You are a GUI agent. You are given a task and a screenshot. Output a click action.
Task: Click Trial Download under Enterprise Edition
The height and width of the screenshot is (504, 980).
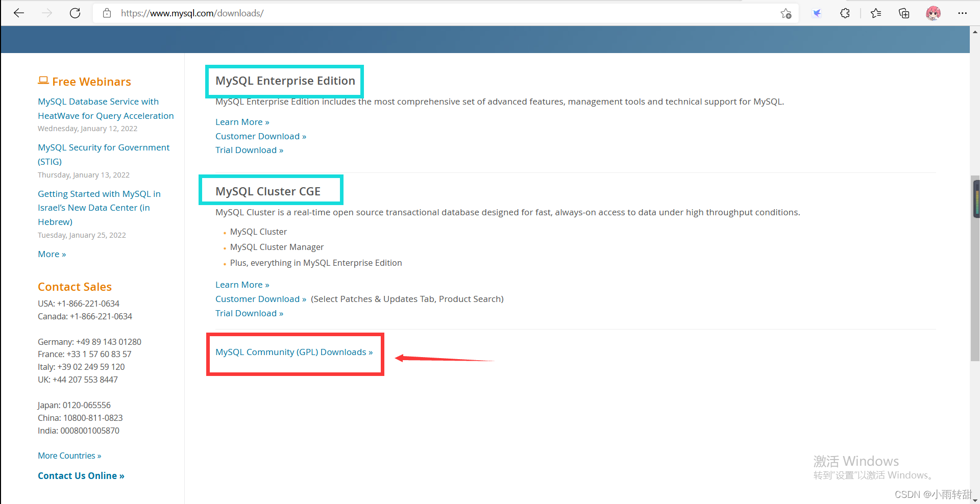coord(249,150)
